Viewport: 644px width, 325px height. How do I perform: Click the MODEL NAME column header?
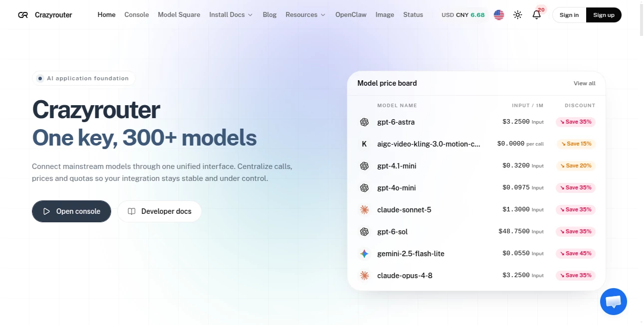coord(397,106)
